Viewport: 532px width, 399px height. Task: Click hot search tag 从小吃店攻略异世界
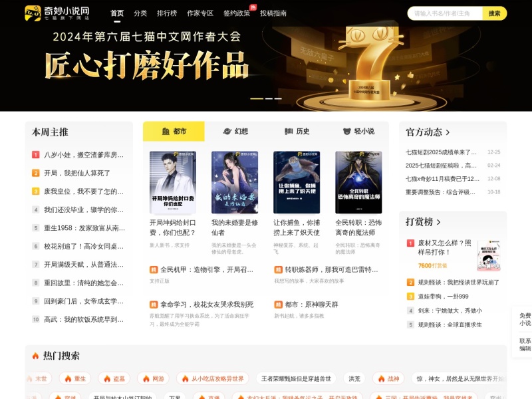212,378
